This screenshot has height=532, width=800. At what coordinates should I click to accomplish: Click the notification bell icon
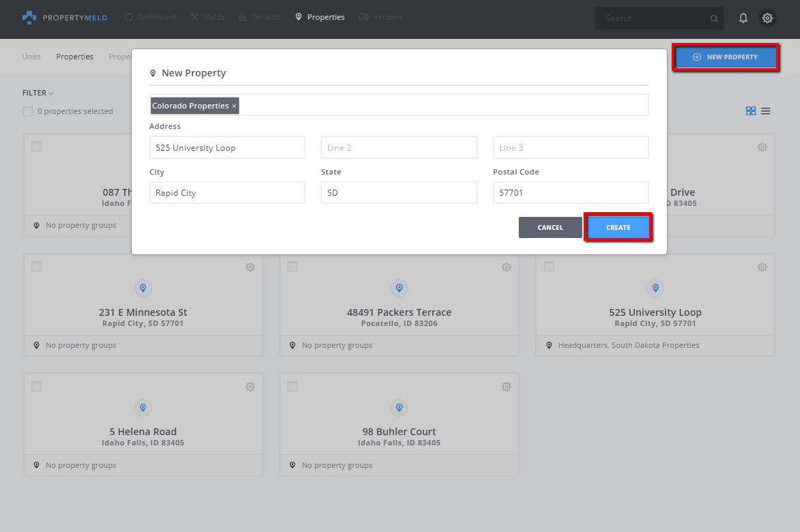743,18
